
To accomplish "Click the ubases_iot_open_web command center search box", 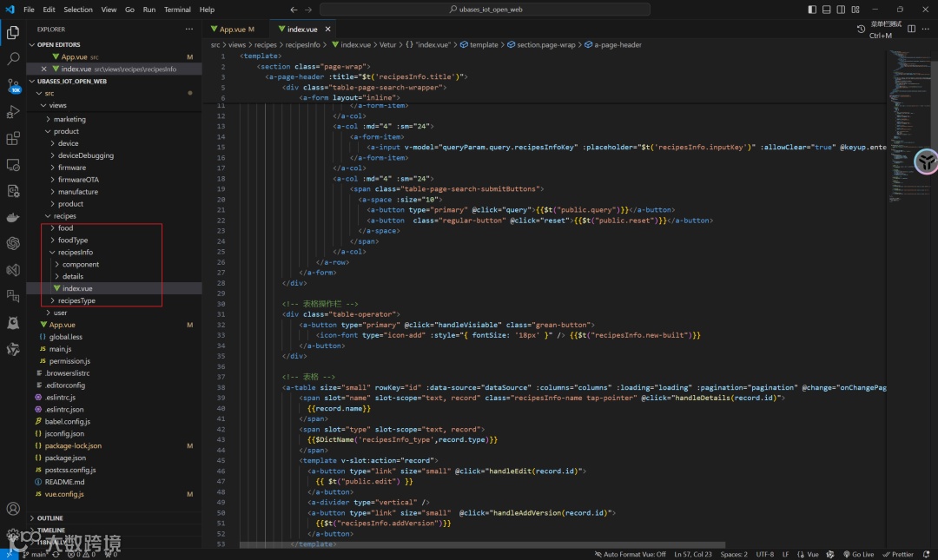I will (485, 10).
